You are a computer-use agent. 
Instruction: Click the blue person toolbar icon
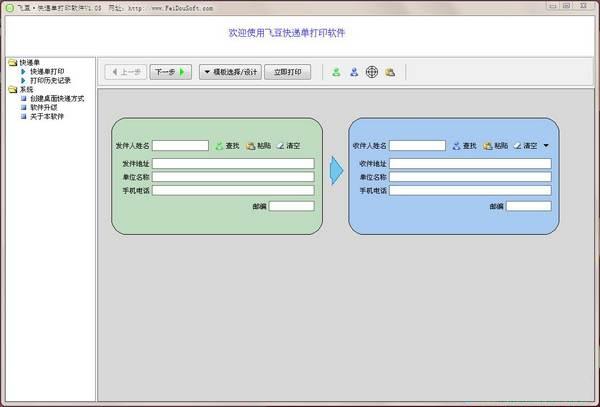click(x=354, y=72)
